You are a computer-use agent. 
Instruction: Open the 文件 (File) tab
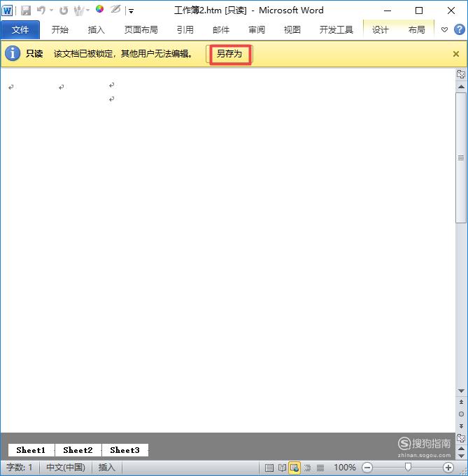click(x=20, y=29)
